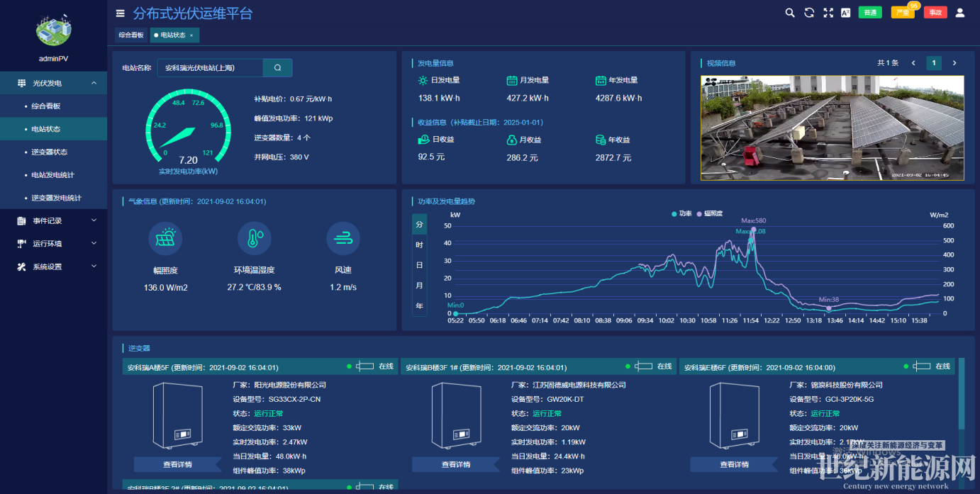Open 电站发电统计 in the sidebar

(53, 174)
